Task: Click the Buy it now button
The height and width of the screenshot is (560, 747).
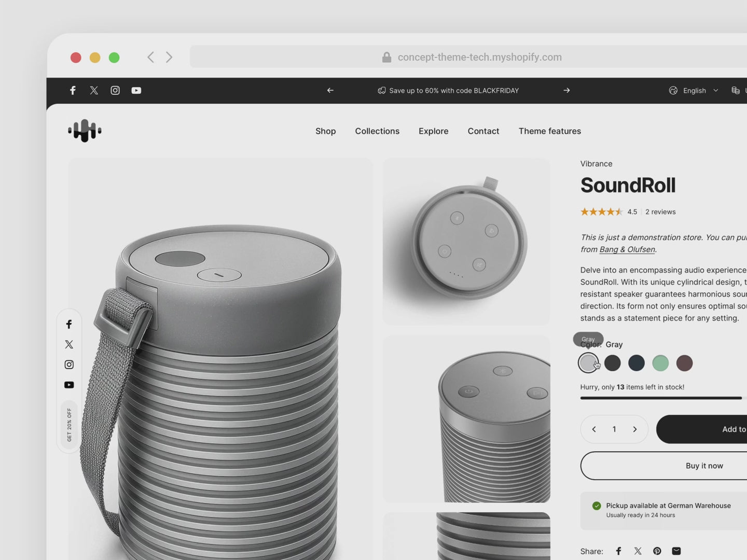Action: [x=704, y=466]
